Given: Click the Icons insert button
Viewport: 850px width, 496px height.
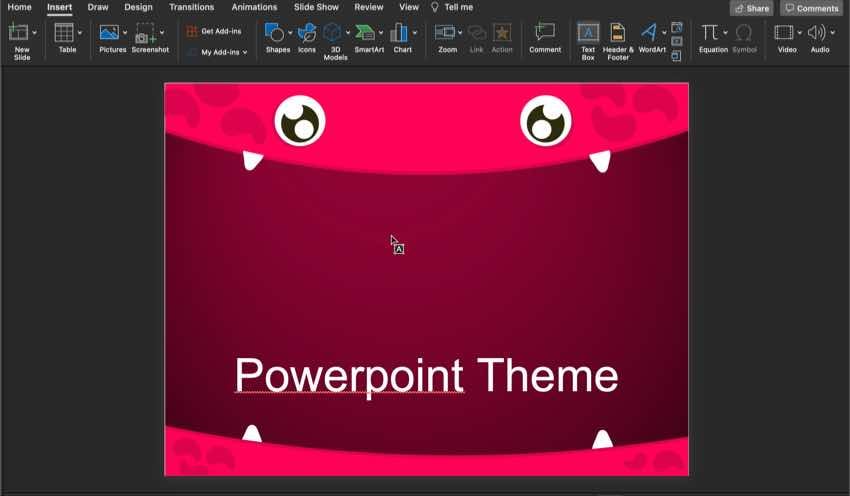Looking at the screenshot, I should click(307, 33).
